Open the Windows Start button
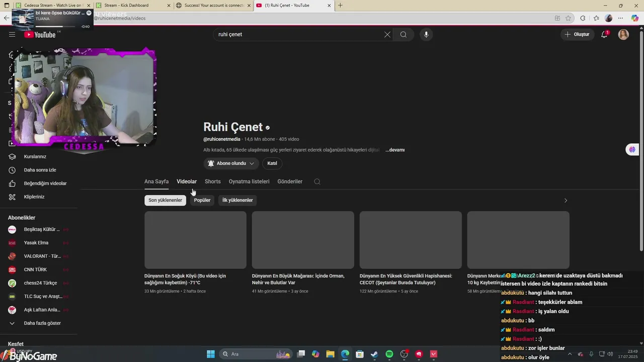 211,354
